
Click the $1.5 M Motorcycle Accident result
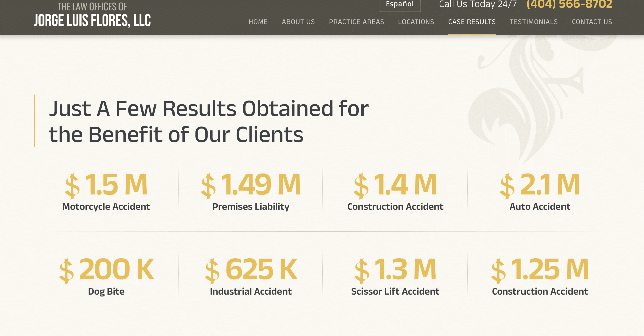coord(106,191)
